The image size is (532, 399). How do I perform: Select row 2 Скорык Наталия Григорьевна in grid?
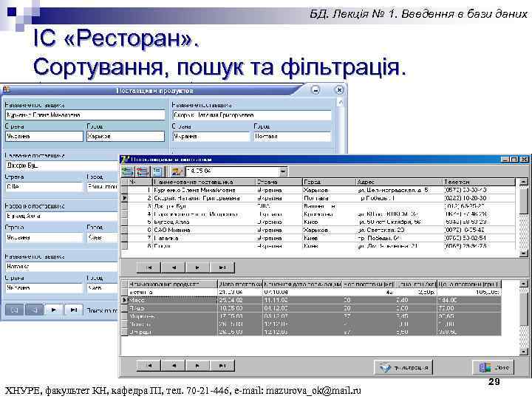tap(318, 198)
